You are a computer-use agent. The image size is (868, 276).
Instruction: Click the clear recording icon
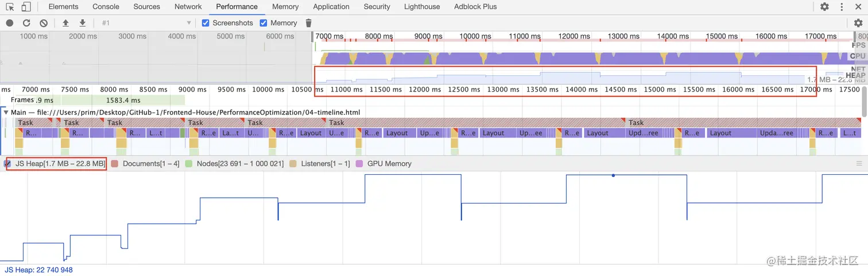click(x=44, y=23)
